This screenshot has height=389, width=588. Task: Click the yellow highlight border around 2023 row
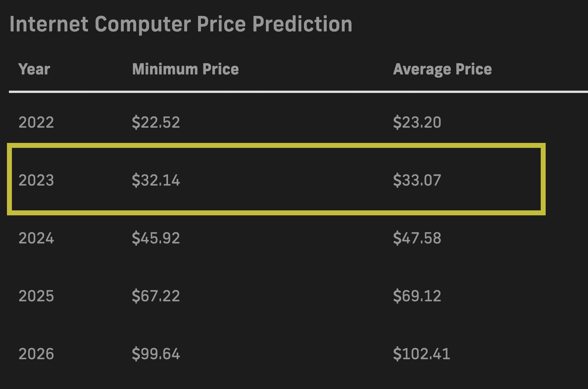click(x=276, y=146)
